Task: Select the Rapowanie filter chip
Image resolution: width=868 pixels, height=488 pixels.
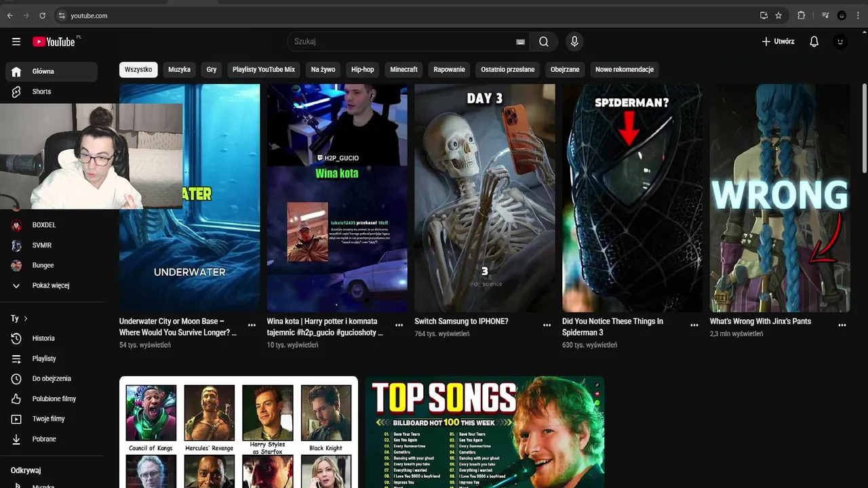Action: tap(450, 69)
